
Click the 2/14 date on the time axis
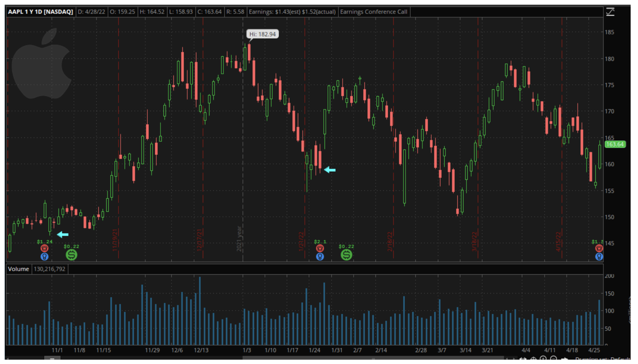(381, 350)
